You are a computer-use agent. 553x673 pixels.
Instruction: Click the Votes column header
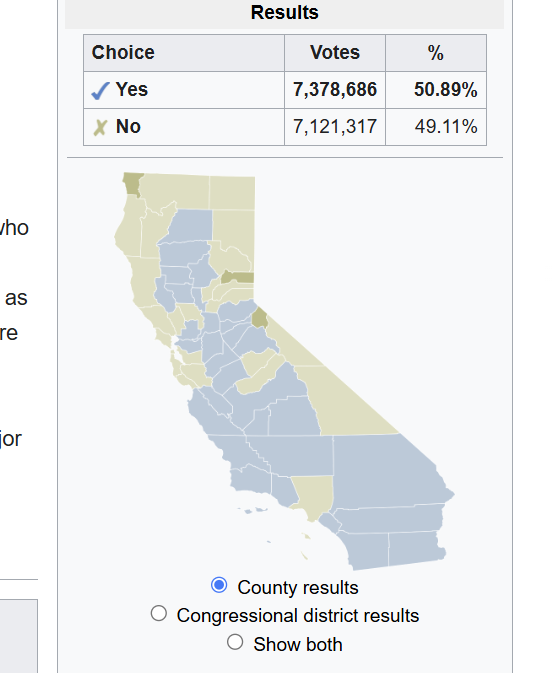335,53
